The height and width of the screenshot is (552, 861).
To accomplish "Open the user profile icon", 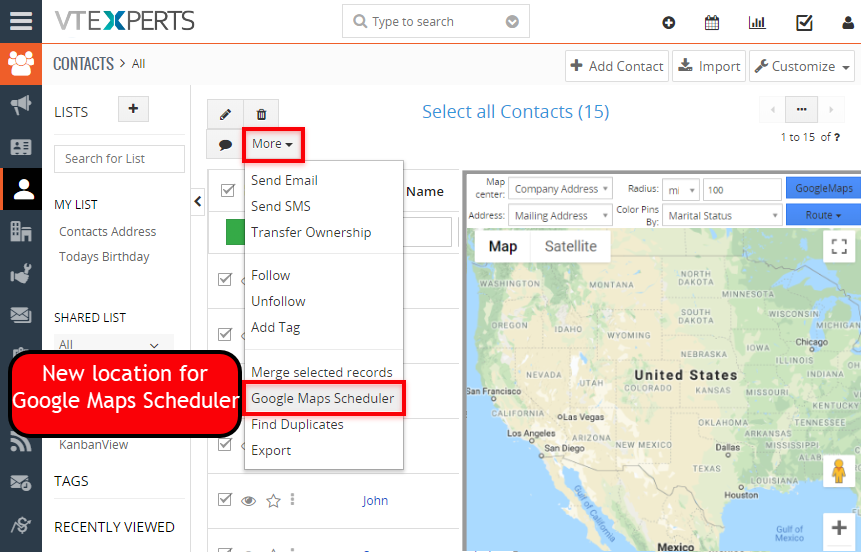I will point(848,23).
